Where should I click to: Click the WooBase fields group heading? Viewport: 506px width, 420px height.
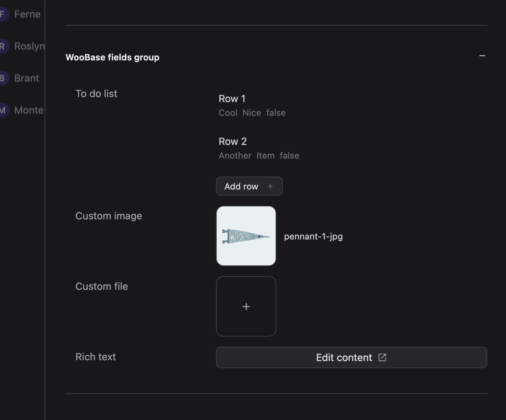112,57
